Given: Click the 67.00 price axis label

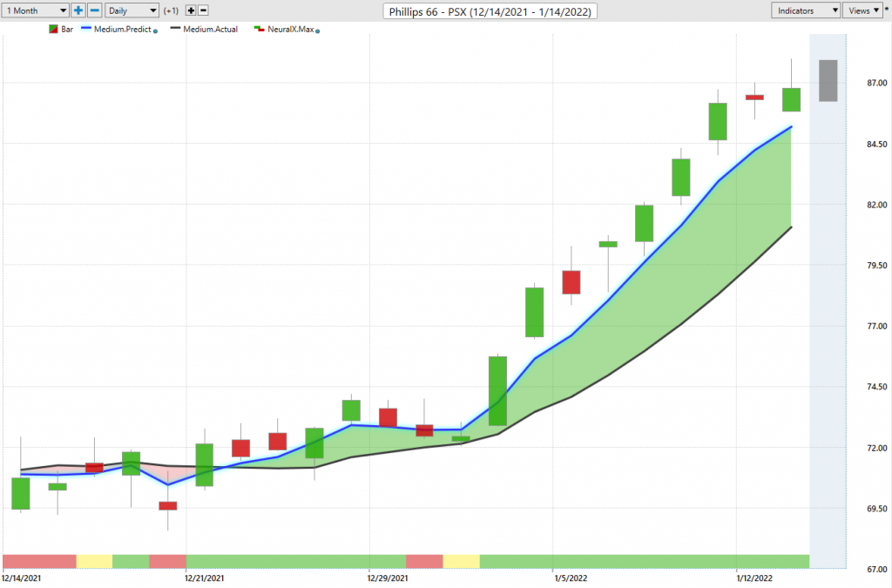Looking at the screenshot, I should pos(876,569).
